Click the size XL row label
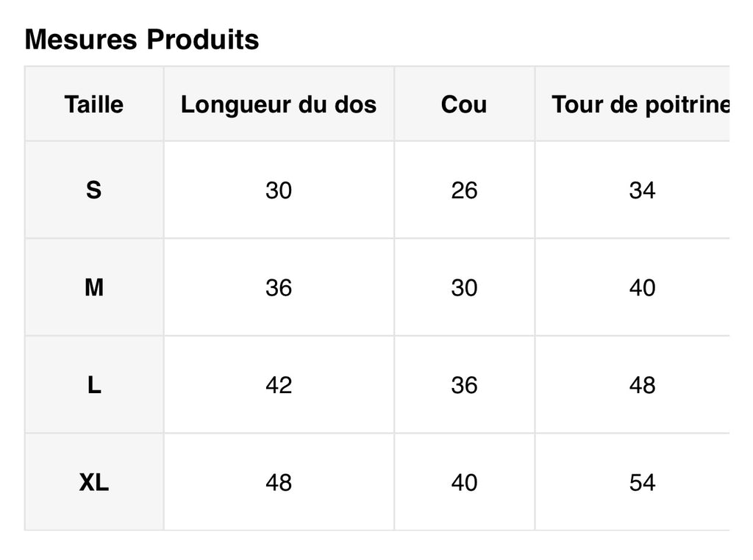 click(93, 482)
